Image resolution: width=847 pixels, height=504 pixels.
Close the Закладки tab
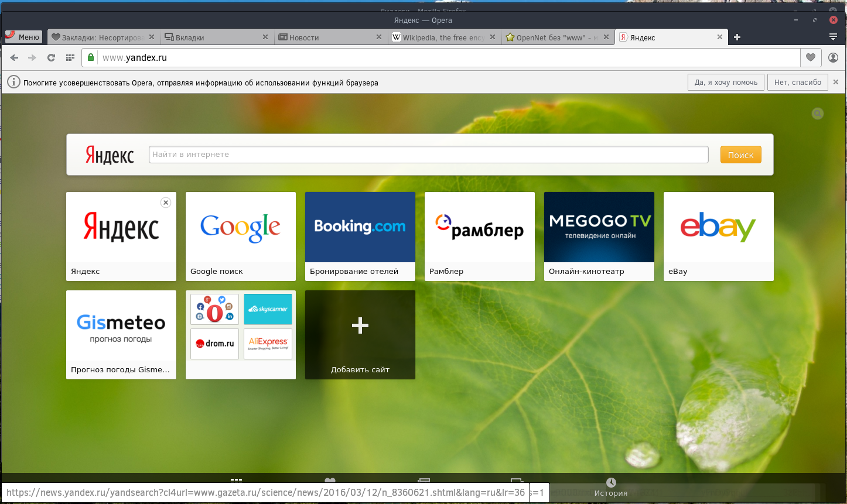click(x=152, y=37)
